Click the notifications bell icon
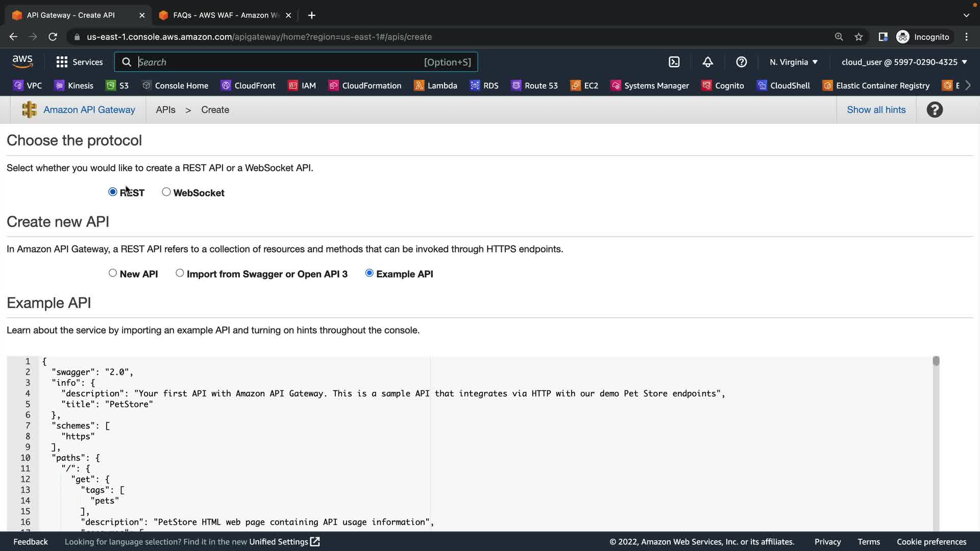The height and width of the screenshot is (551, 980). pos(707,62)
